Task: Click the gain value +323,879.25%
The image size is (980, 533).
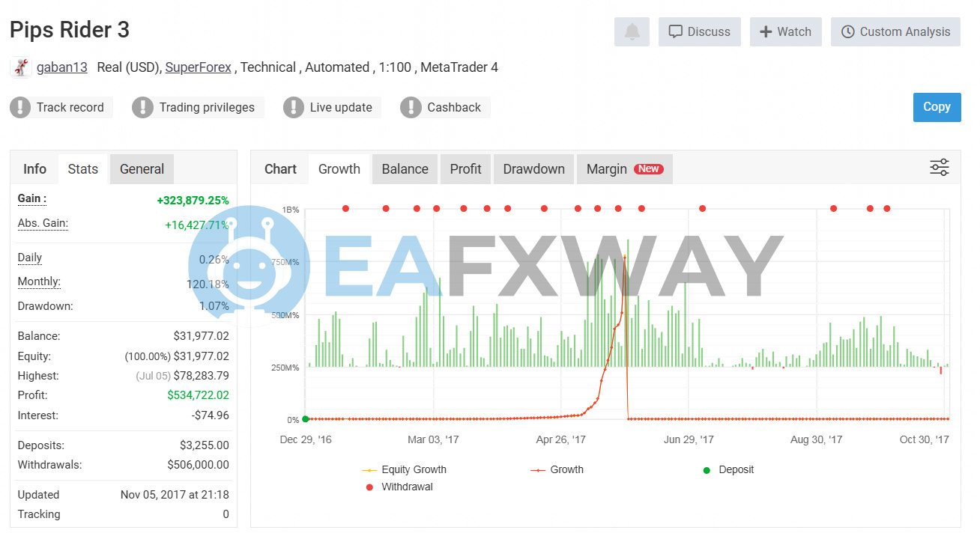Action: (x=193, y=201)
